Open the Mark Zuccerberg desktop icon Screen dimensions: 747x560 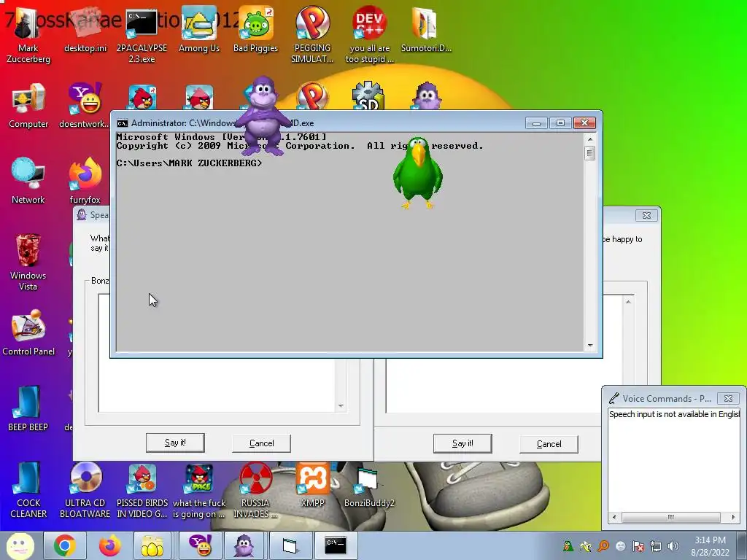[28, 36]
